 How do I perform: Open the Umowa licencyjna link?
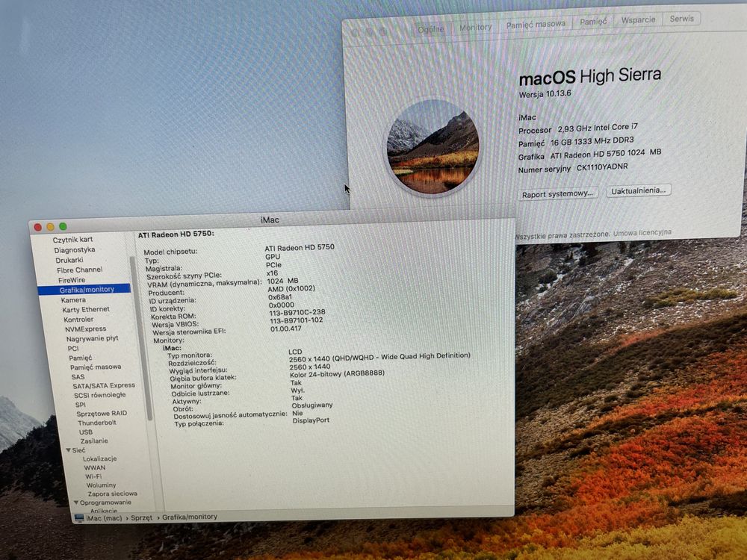642,233
